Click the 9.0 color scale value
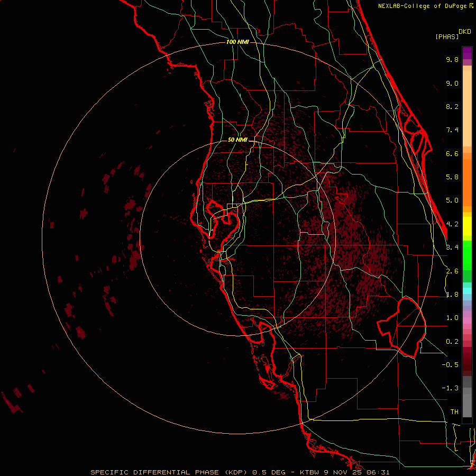 [x=452, y=83]
